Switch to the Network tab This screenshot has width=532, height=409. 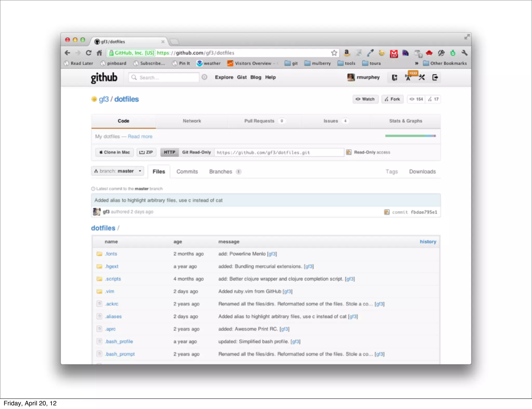(x=192, y=121)
